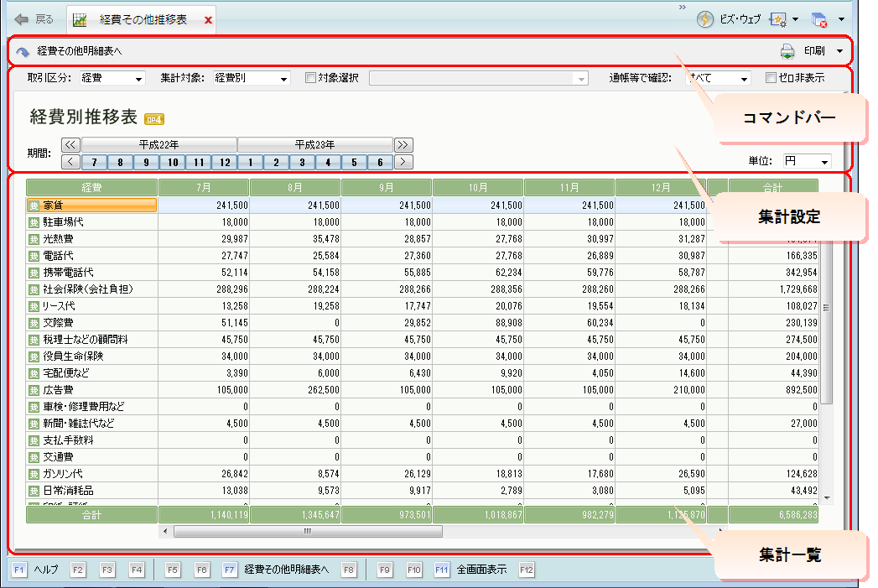
Task: Expand dropdown next to window management icon
Action: click(x=841, y=19)
